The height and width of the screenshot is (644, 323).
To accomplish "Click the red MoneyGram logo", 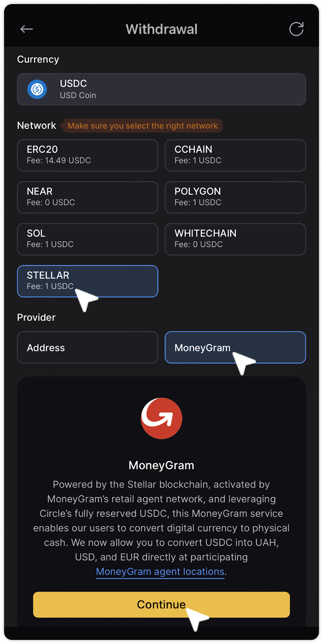I will 161,419.
